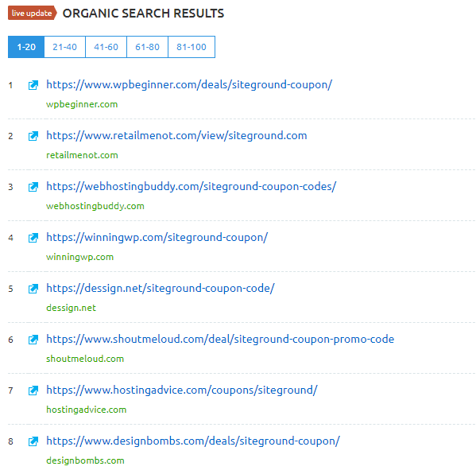476x474 pixels.
Task: Open external link icon for wpbeginner result
Action: click(x=33, y=85)
